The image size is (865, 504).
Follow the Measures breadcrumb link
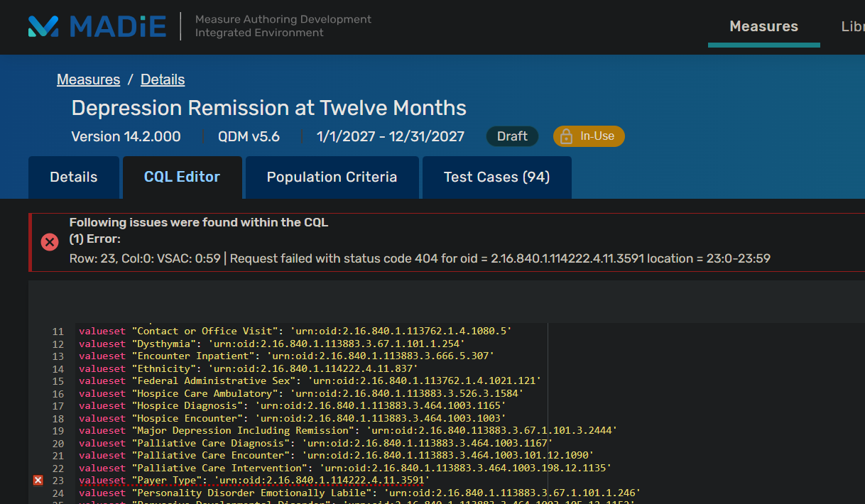[x=88, y=80]
